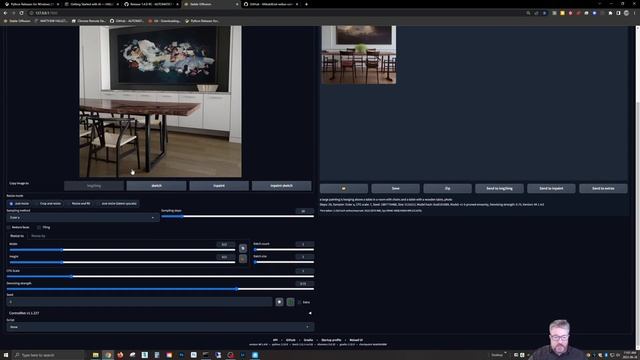
Task: Enable the Restore faces checkbox
Action: click(9, 227)
